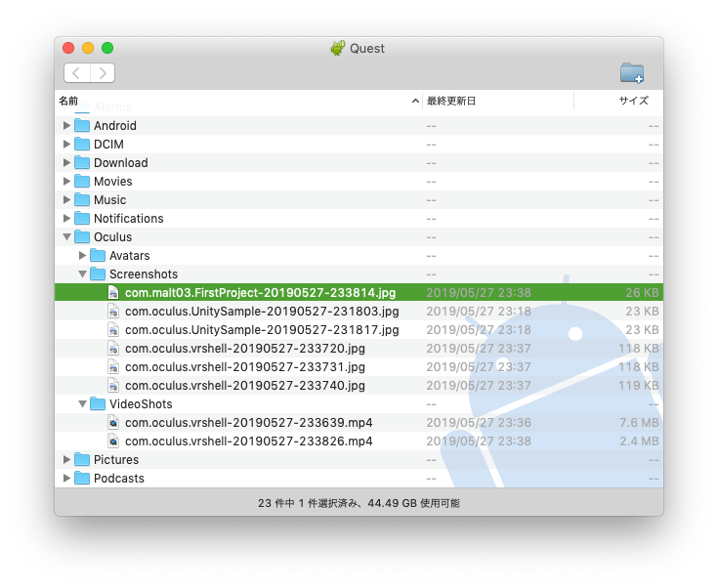Click the mp4 icon of vrshell-20190527-233639
The image size is (718, 588).
point(113,422)
